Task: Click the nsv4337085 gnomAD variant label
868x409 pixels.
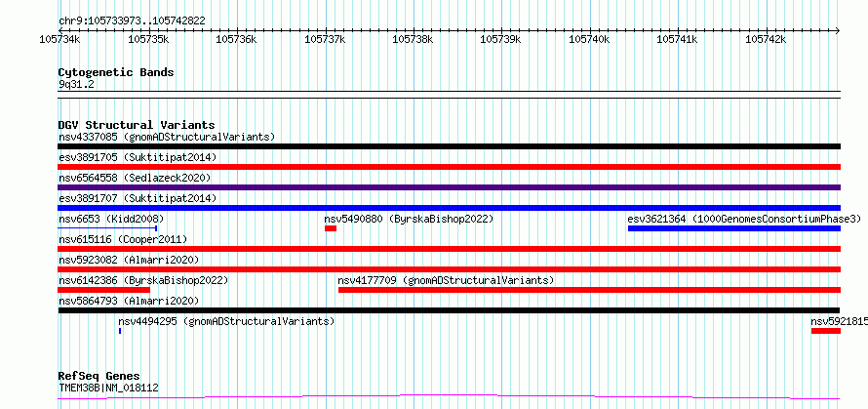Action: coord(167,137)
